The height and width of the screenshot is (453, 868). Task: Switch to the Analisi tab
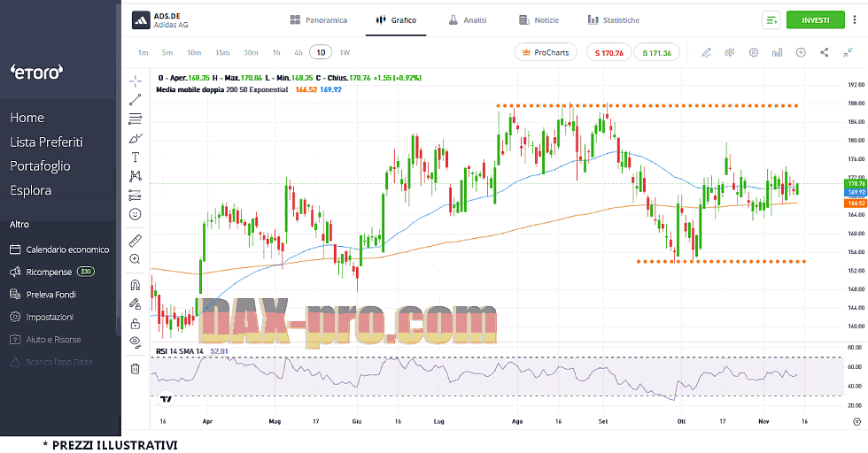click(x=468, y=20)
